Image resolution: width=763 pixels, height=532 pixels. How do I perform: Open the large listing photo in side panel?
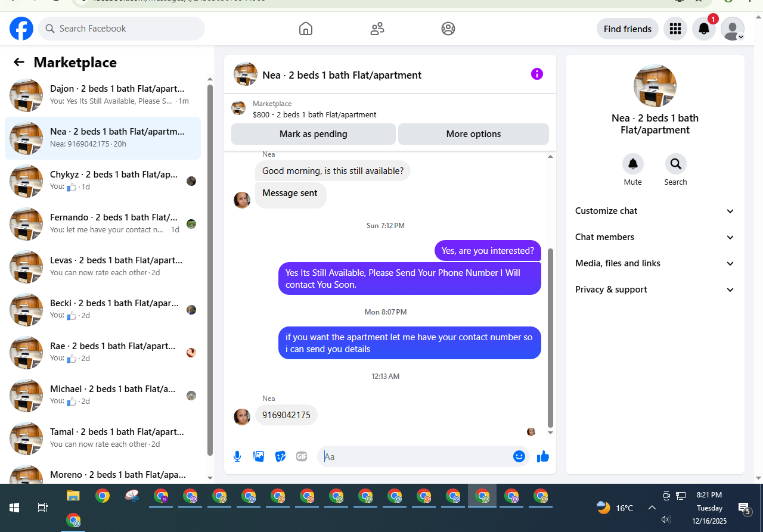point(655,86)
